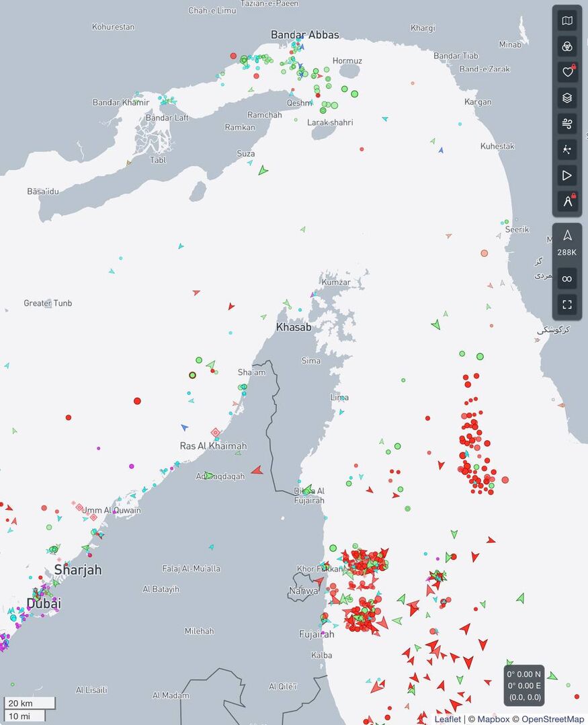Open the map type selector icon
The height and width of the screenshot is (725, 588).
pyautogui.click(x=567, y=21)
